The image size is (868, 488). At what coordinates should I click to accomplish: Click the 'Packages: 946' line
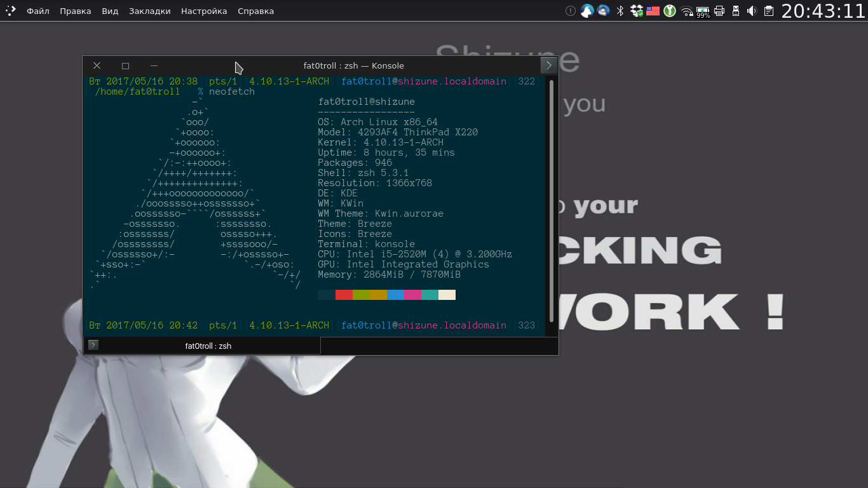pyautogui.click(x=355, y=163)
